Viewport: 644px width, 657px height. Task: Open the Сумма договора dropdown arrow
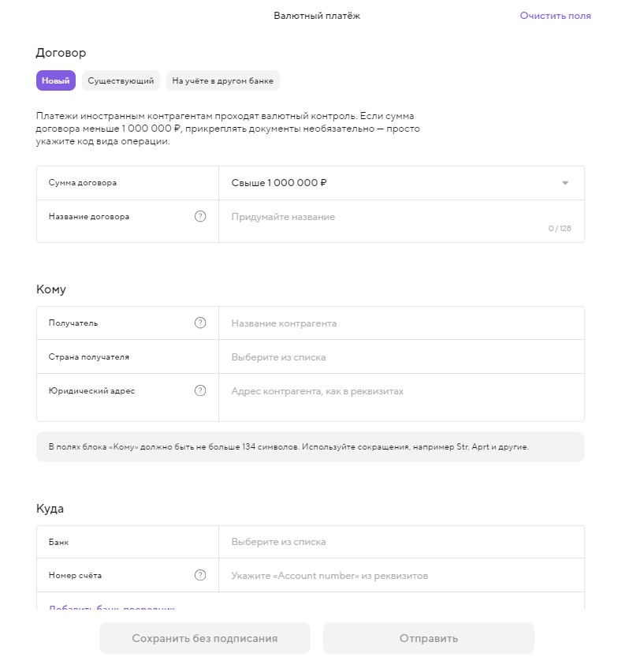click(565, 183)
